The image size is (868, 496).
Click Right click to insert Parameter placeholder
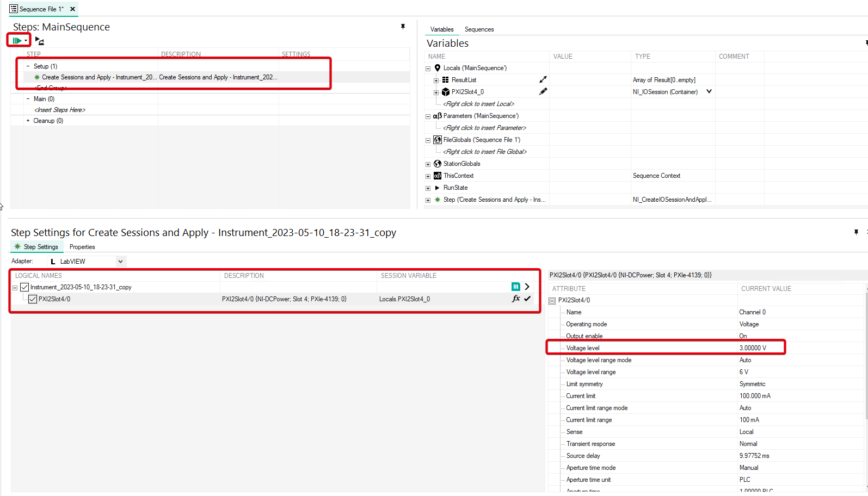484,128
